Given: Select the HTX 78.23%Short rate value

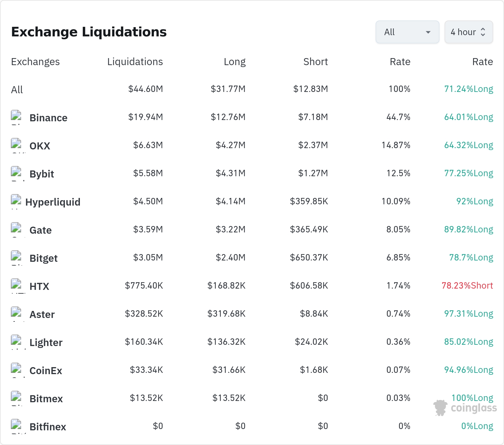Looking at the screenshot, I should [467, 285].
